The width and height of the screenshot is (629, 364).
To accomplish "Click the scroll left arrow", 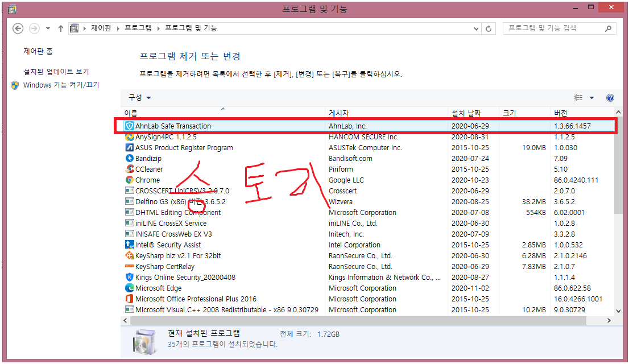I will 126,321.
